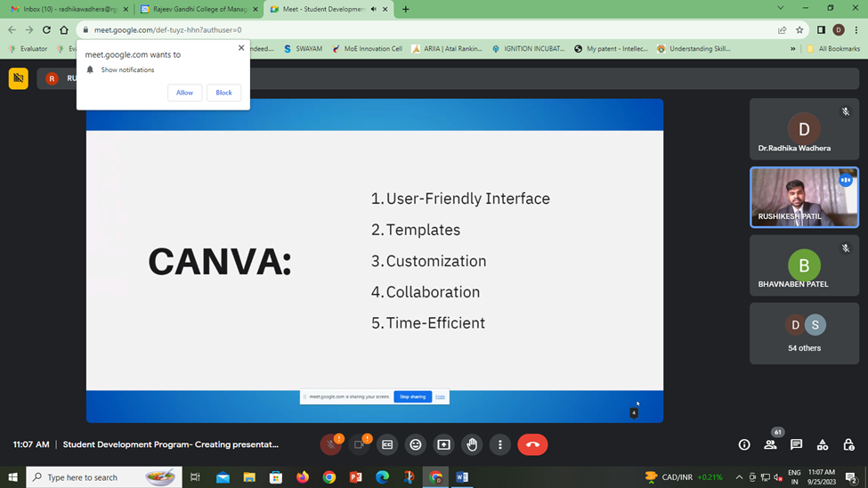Image resolution: width=868 pixels, height=488 pixels.
Task: Toggle Chrome side panel icon
Action: (822, 30)
